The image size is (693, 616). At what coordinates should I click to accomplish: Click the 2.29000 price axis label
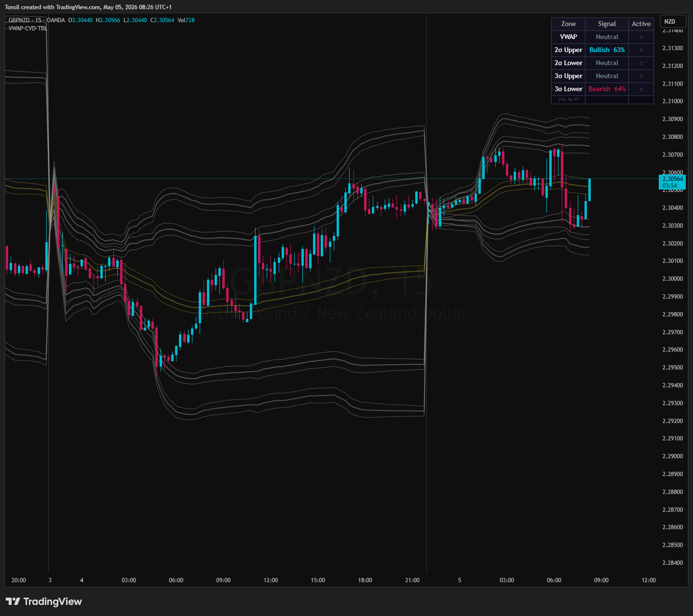pyautogui.click(x=673, y=456)
